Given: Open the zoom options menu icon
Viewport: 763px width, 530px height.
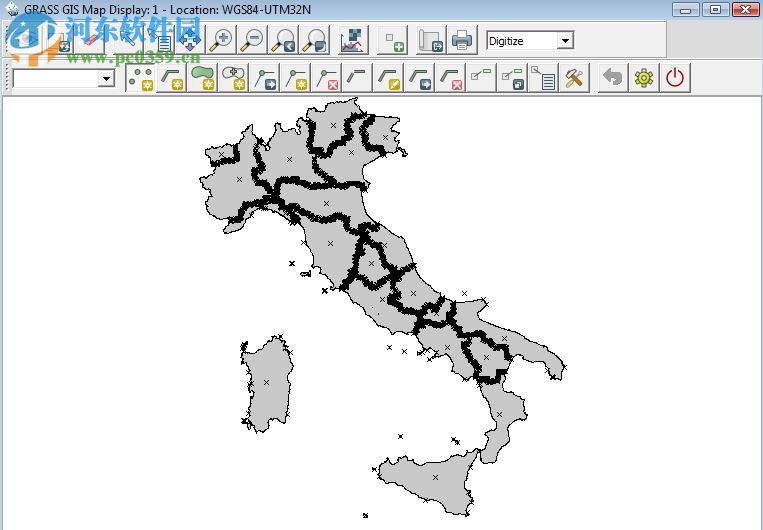Looking at the screenshot, I should [315, 40].
